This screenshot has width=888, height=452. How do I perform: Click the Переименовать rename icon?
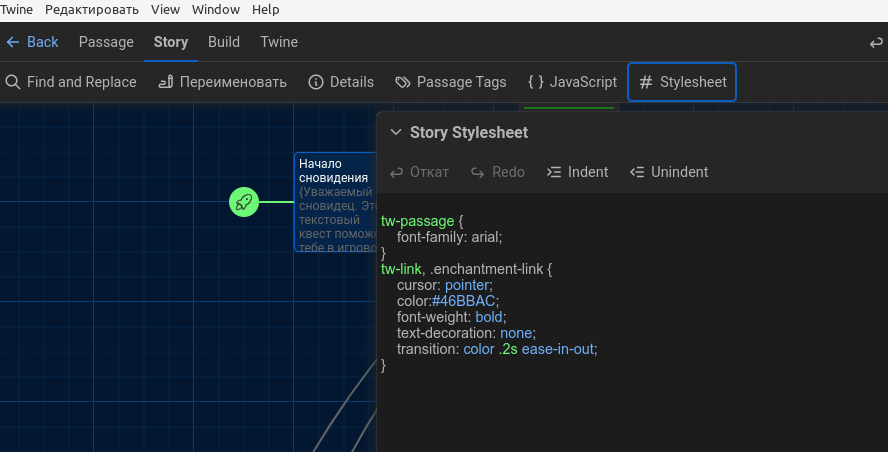pyautogui.click(x=165, y=82)
